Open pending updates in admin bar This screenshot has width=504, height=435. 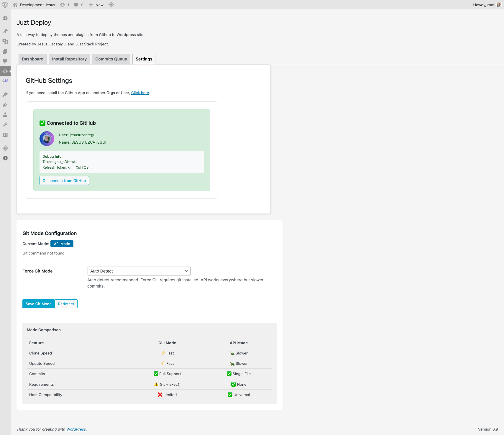tap(65, 5)
